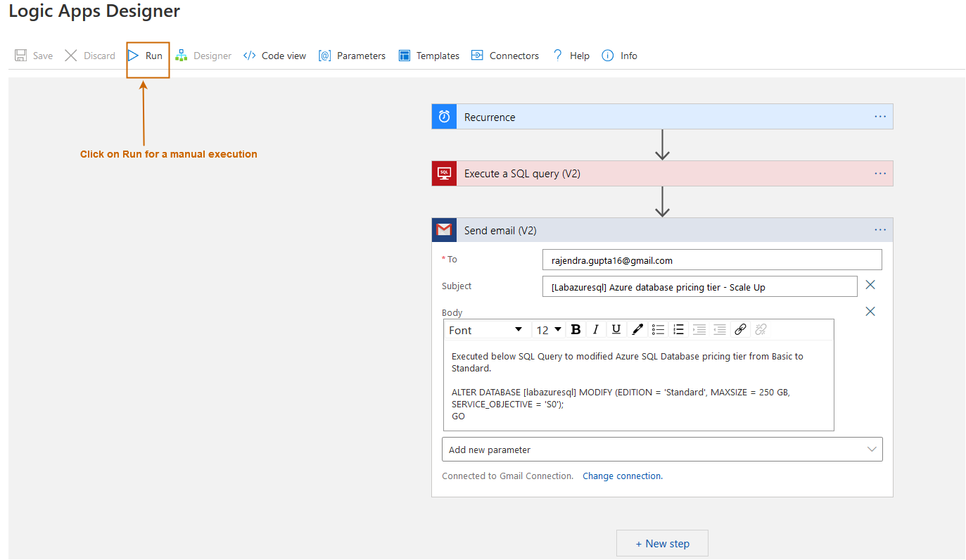Viewport: 966px width, 560px height.
Task: Click the Run play icon
Action: click(134, 56)
